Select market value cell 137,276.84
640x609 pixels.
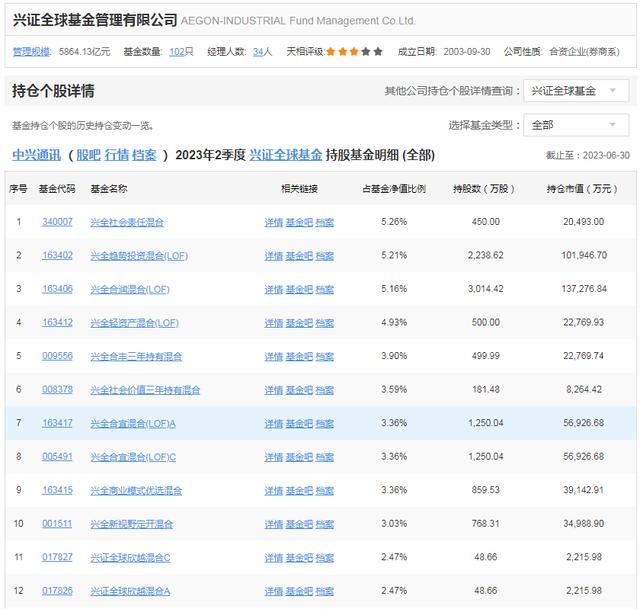click(584, 289)
